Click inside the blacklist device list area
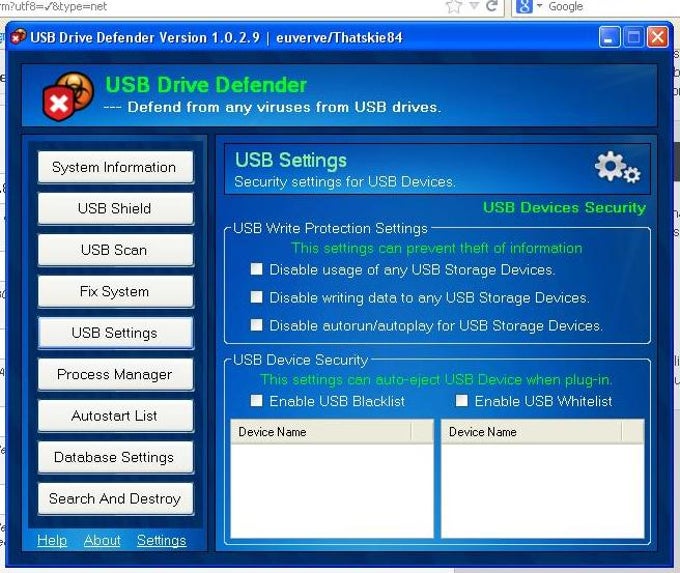This screenshot has height=573, width=680. click(332, 490)
